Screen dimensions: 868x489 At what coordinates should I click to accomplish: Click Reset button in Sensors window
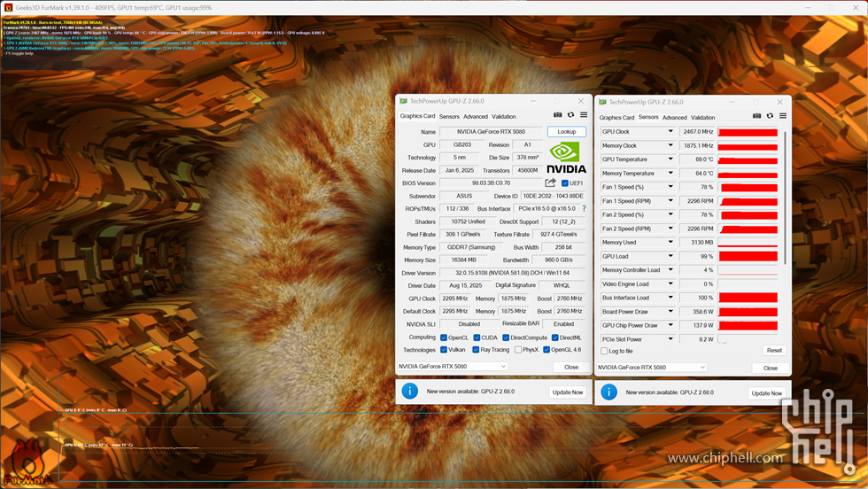pos(774,350)
